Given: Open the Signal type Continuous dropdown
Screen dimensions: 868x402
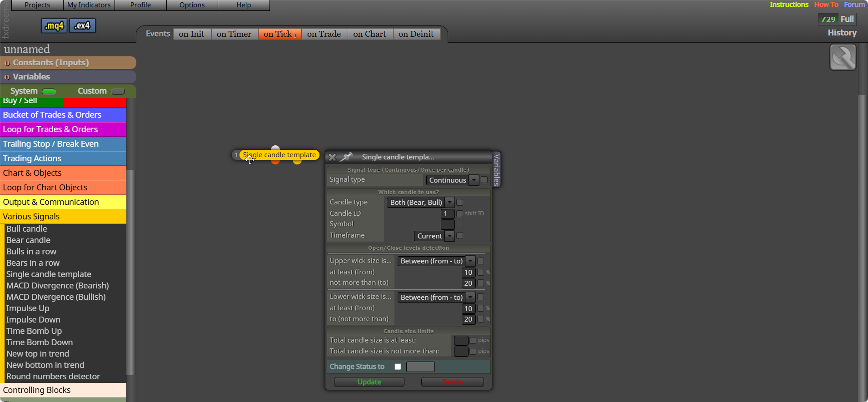Looking at the screenshot, I should coord(452,180).
